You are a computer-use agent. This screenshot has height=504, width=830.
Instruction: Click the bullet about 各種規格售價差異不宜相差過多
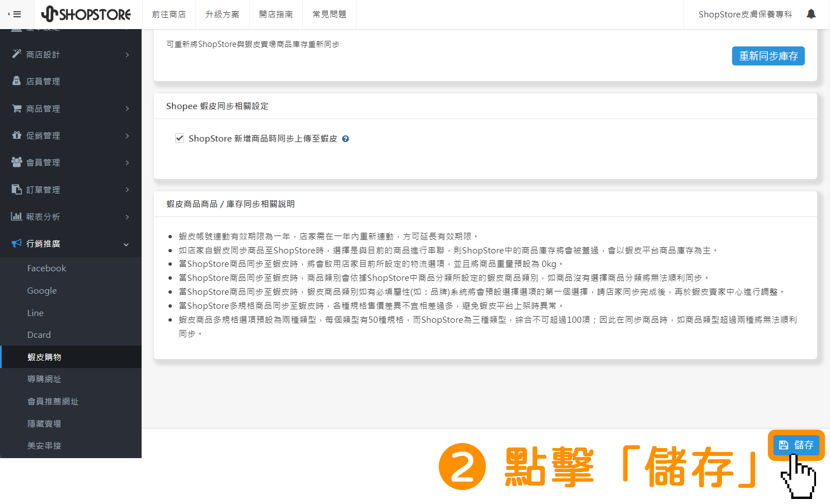coord(371,306)
